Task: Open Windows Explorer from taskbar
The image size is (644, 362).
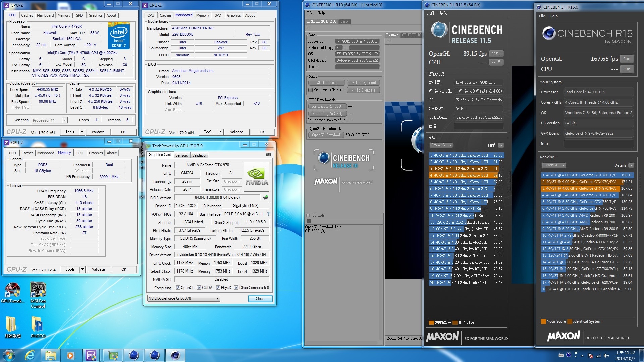Action: (x=50, y=355)
